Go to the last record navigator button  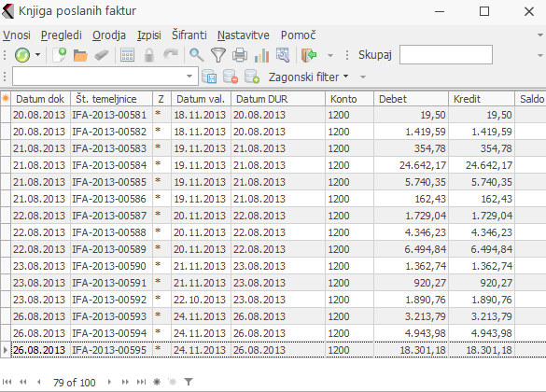[141, 382]
